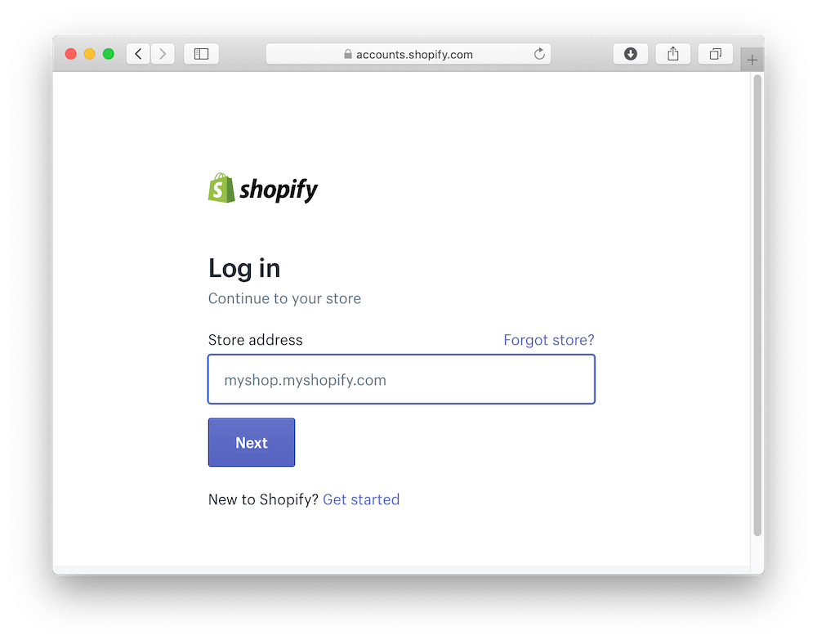
Task: Focus the accounts.shopify.com address bar
Action: click(408, 54)
